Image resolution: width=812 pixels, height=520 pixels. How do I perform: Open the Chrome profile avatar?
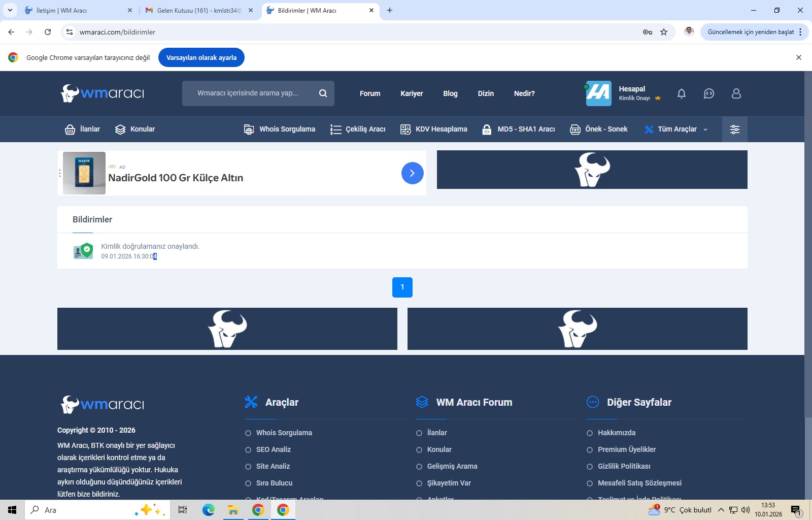point(689,32)
